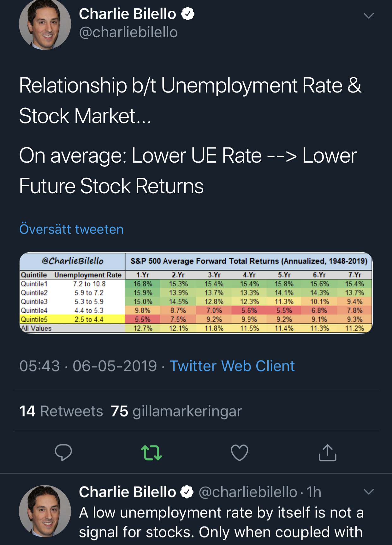
Task: Tap the reply speech bubble icon
Action: 63,452
